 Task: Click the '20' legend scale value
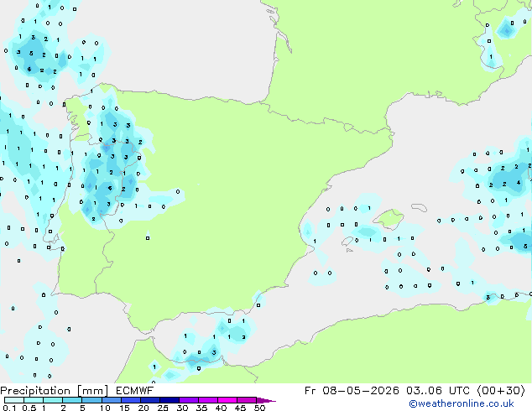click(x=143, y=408)
